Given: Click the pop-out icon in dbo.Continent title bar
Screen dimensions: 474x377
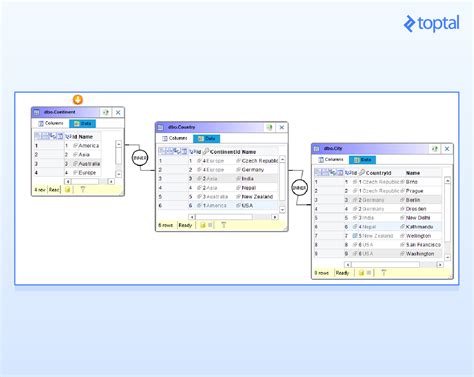Looking at the screenshot, I should [106, 112].
